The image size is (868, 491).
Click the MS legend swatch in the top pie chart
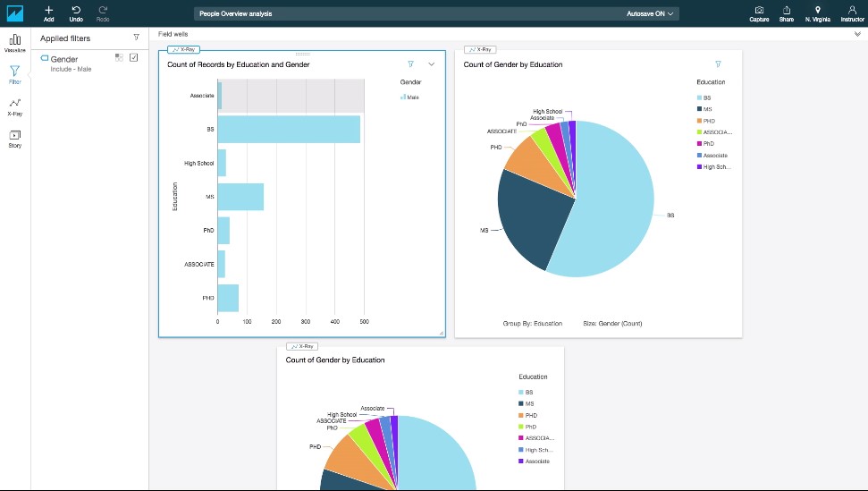click(x=700, y=110)
